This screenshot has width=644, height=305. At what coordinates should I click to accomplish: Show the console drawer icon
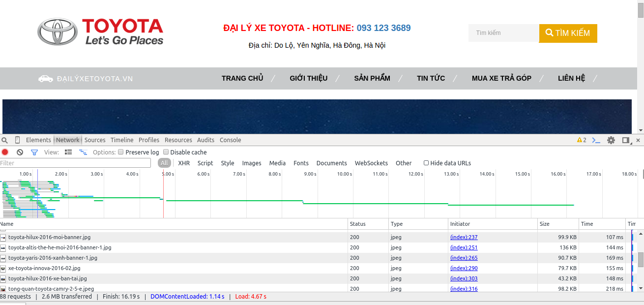click(596, 140)
